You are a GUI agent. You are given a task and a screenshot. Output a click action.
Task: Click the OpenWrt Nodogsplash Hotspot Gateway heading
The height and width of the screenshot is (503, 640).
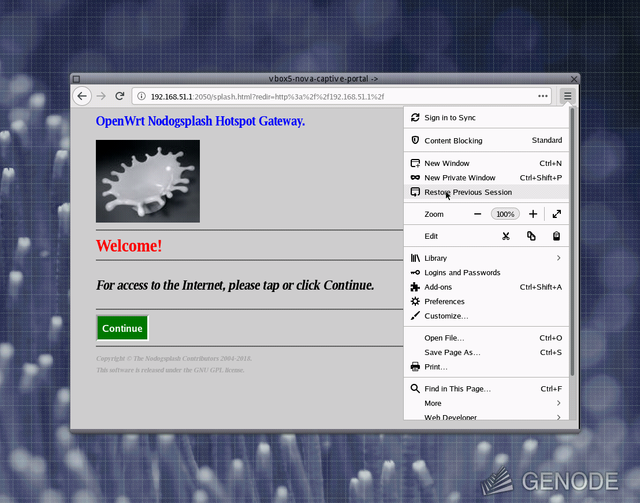click(200, 121)
